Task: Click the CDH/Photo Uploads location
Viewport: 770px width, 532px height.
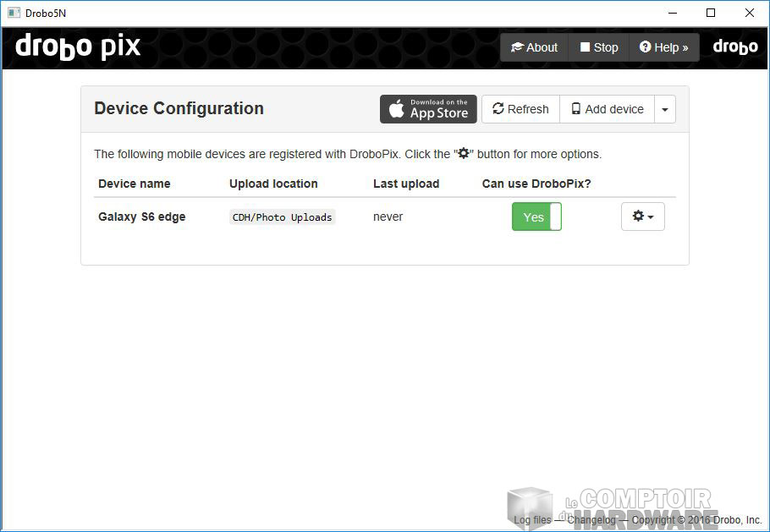Action: coord(283,217)
